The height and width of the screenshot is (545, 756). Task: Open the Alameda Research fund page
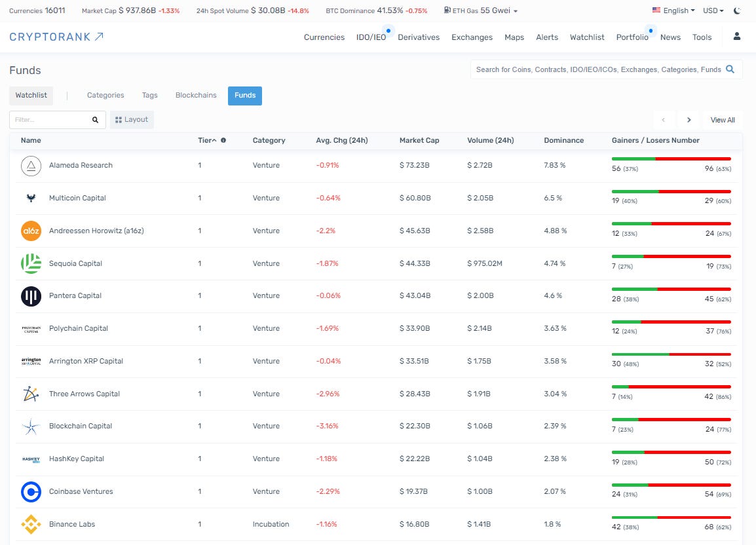coord(81,165)
